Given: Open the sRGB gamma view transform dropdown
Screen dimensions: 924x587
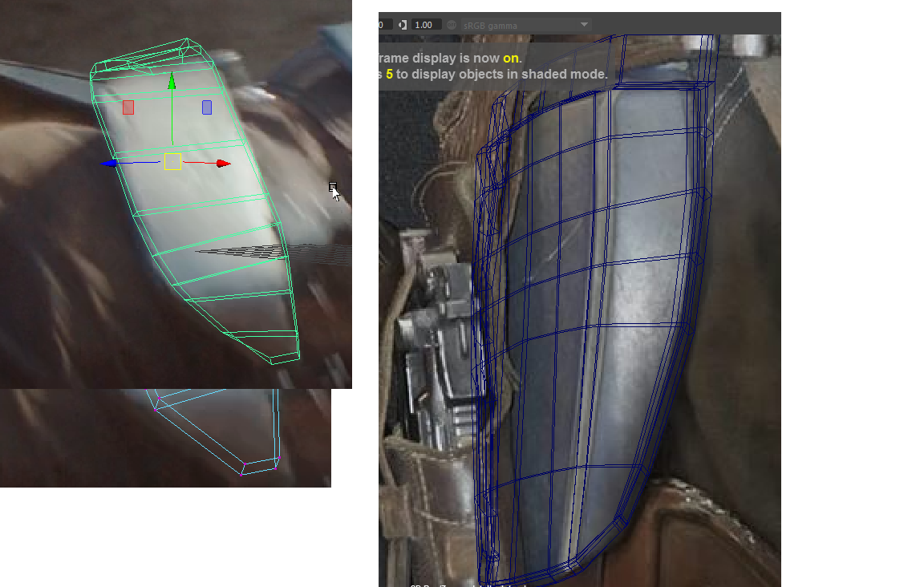Looking at the screenshot, I should point(525,25).
